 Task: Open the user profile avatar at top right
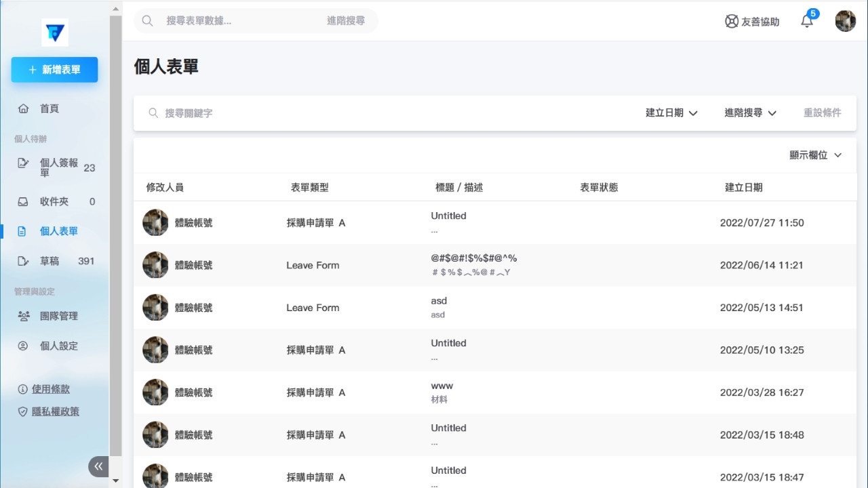click(846, 21)
